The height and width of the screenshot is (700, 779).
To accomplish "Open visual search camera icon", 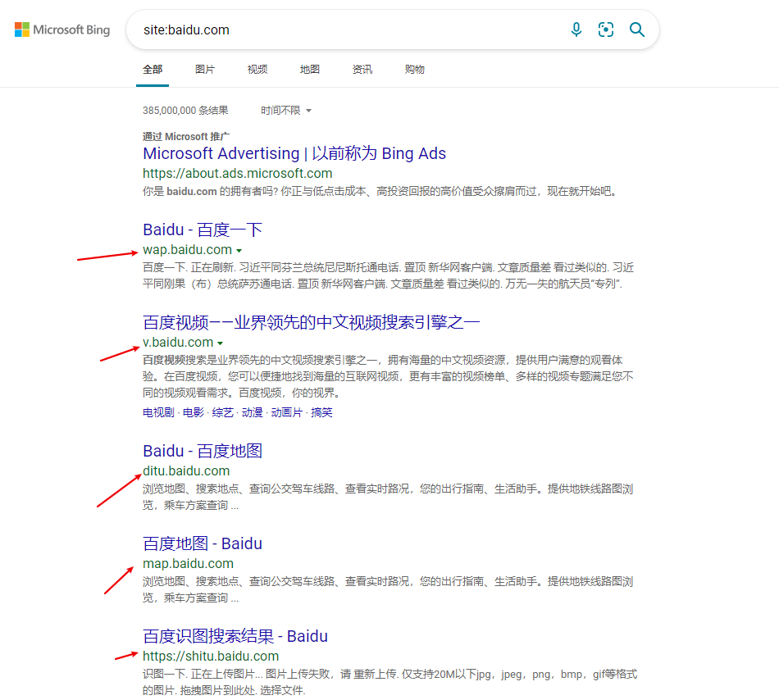I will (x=606, y=30).
